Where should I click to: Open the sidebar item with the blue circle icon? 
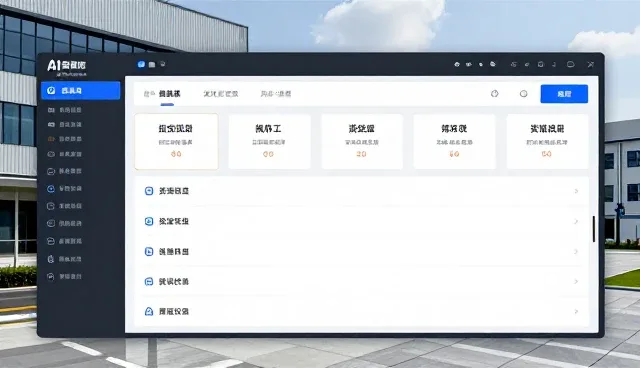[65, 188]
